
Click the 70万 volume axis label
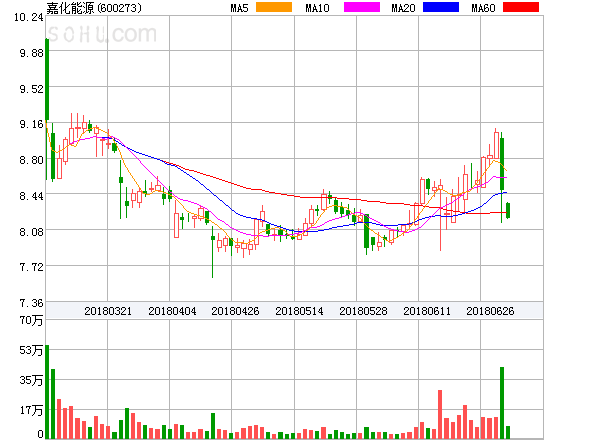click(x=21, y=320)
